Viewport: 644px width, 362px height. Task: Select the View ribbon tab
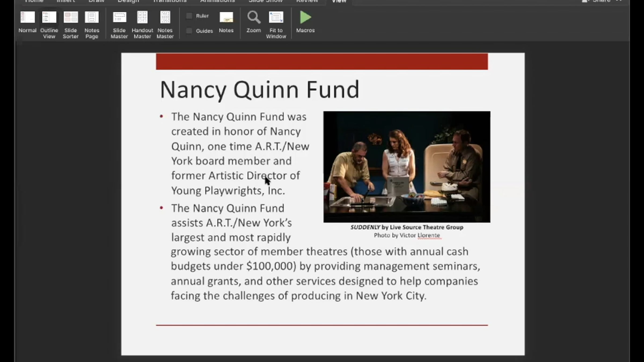click(339, 1)
